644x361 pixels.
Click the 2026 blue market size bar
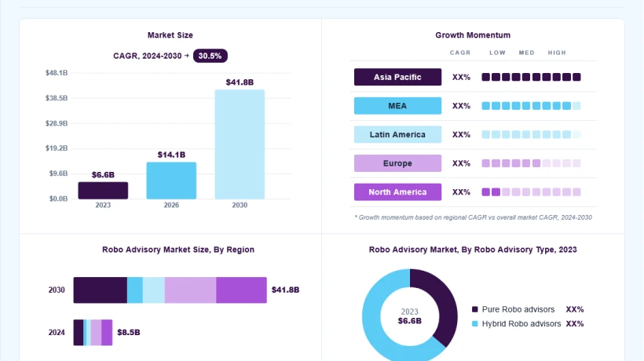tap(171, 180)
